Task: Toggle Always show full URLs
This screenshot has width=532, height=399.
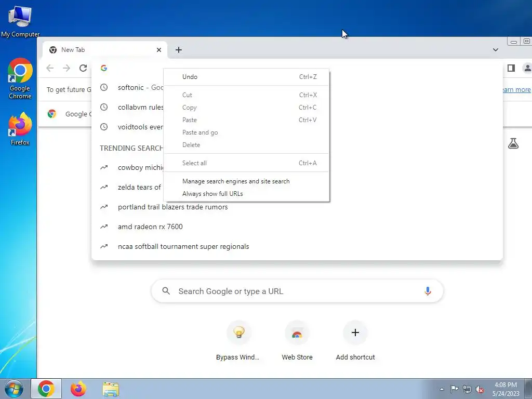Action: pyautogui.click(x=246, y=194)
